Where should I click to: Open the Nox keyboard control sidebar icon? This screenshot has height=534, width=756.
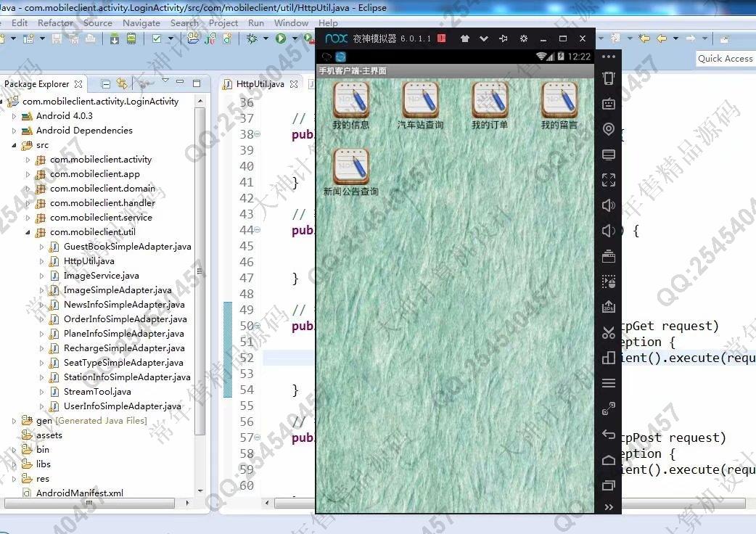tap(609, 104)
